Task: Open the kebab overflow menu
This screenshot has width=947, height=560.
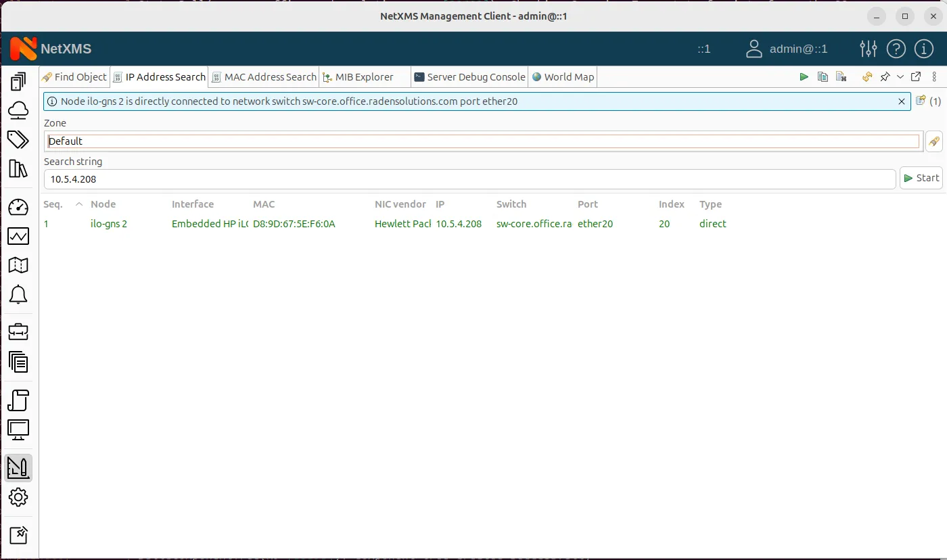Action: point(936,76)
